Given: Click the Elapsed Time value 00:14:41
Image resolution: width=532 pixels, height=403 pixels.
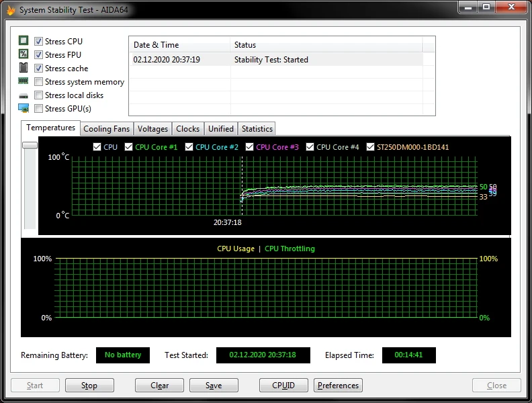Looking at the screenshot, I should 409,355.
